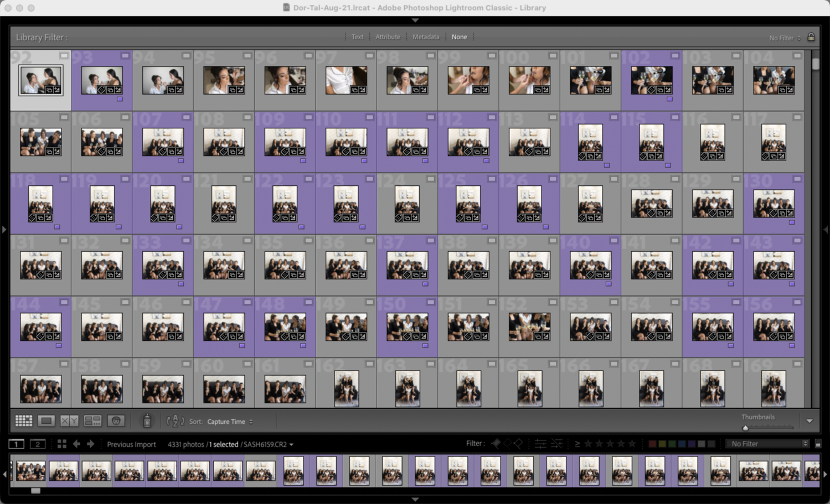Click the Previous Import source label
Viewport: 830px width, 504px height.
click(131, 444)
